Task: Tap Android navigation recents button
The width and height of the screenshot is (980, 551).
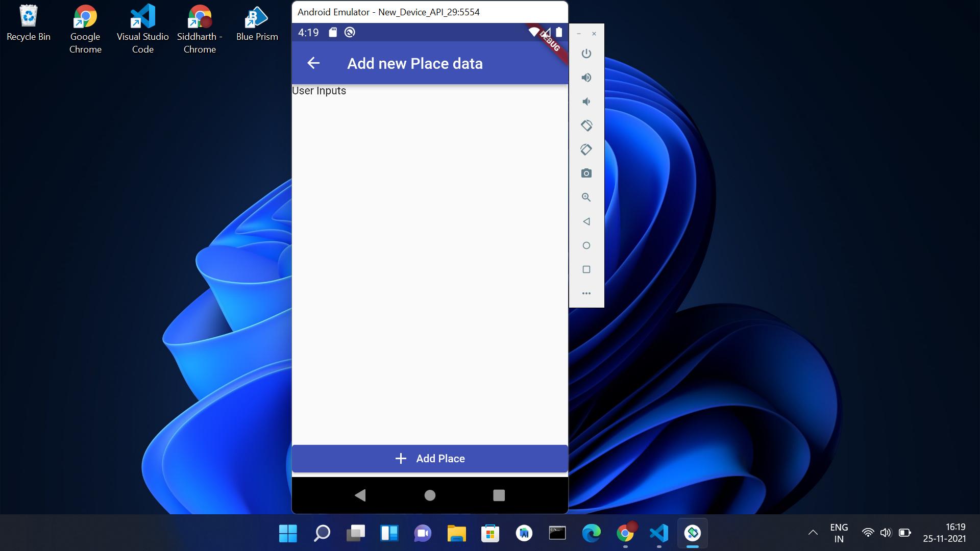Action: [499, 495]
